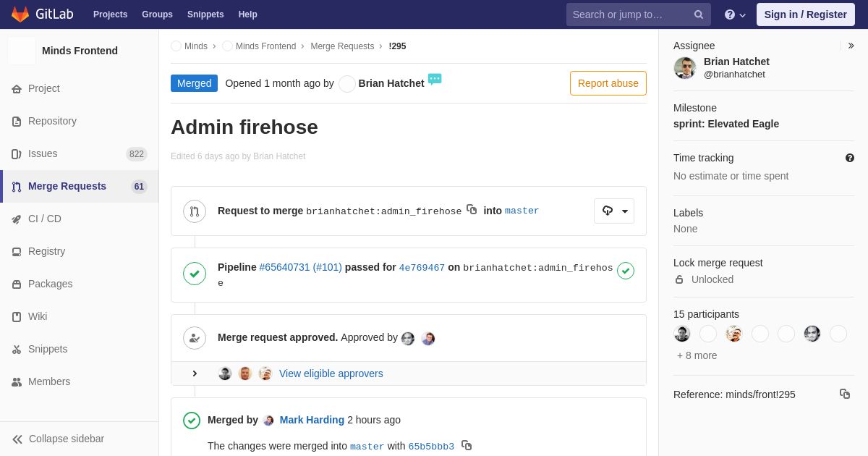Viewport: 868px width, 456px height.
Task: Click Merge Requests breadcrumb link
Action: [342, 46]
